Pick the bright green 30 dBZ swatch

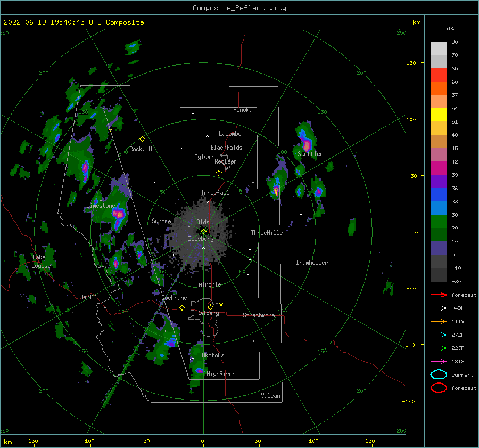click(439, 221)
